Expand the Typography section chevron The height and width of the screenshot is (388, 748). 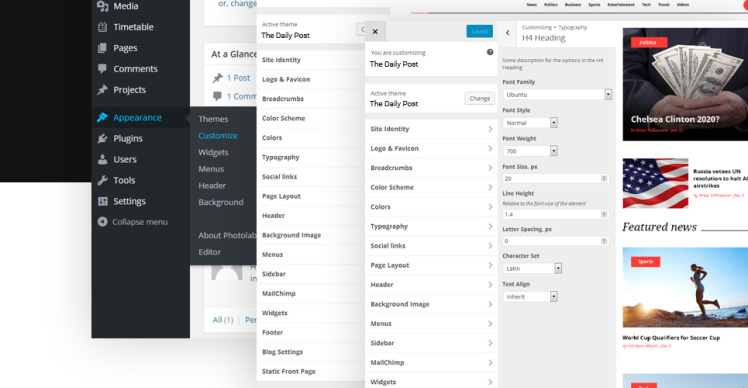[490, 226]
